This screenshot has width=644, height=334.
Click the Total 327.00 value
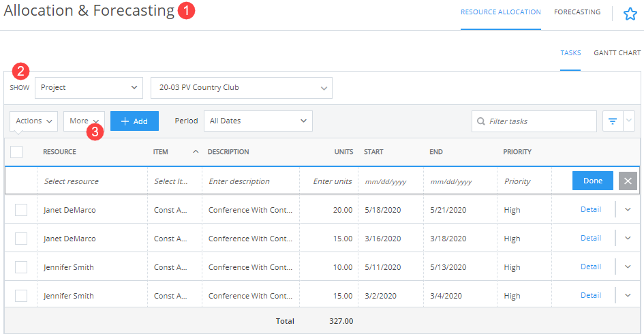click(x=341, y=321)
